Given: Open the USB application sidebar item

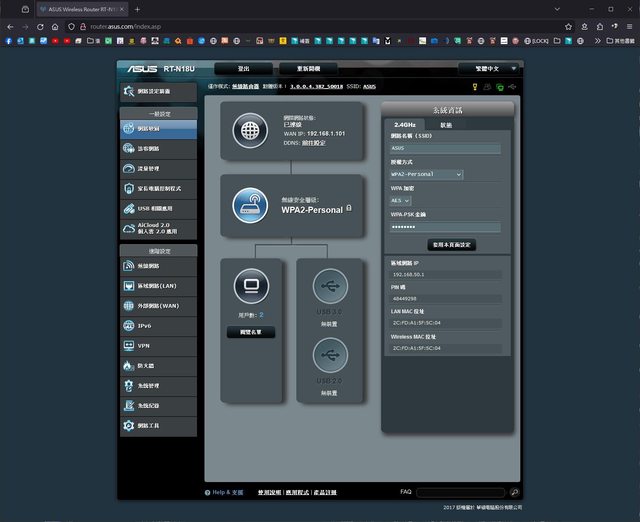Looking at the screenshot, I should [158, 209].
